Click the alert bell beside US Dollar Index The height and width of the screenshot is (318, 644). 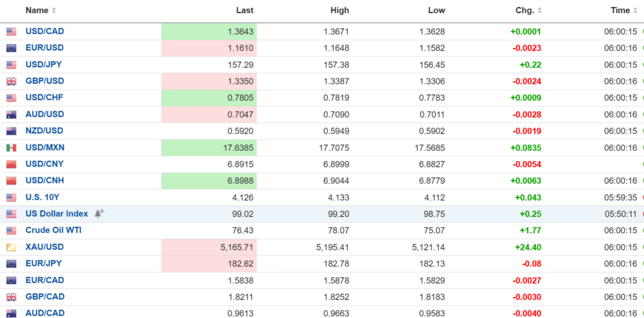(99, 214)
